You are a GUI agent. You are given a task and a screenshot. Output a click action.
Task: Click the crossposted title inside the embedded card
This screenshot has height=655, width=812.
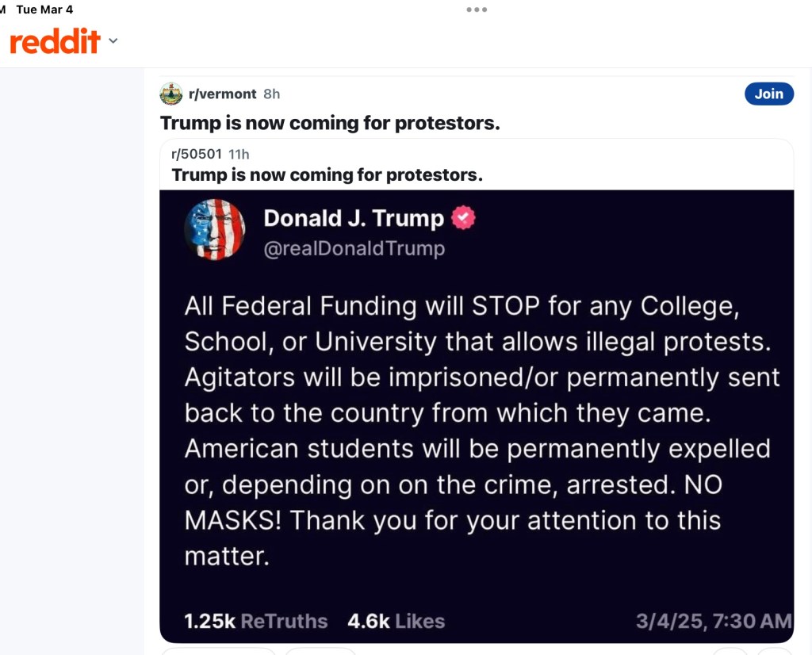click(x=327, y=174)
